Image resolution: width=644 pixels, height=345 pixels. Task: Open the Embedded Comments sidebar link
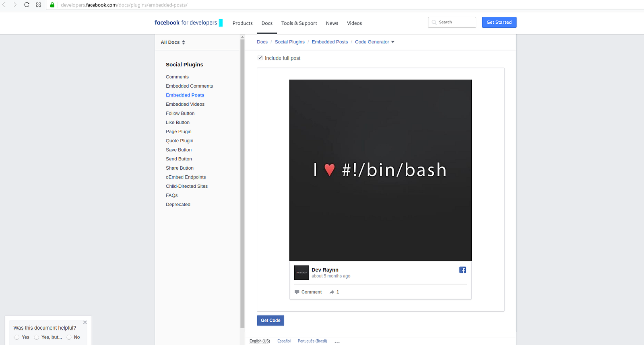click(x=189, y=86)
